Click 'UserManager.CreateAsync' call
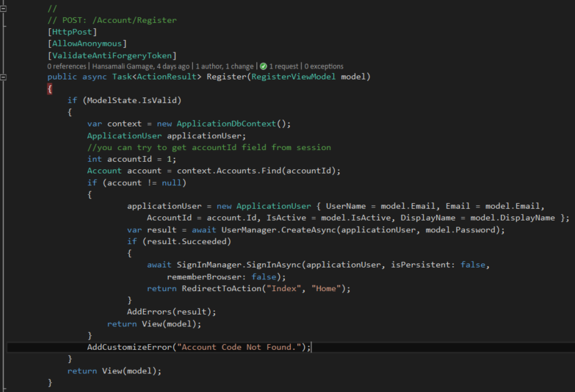The image size is (575, 392). [x=279, y=230]
